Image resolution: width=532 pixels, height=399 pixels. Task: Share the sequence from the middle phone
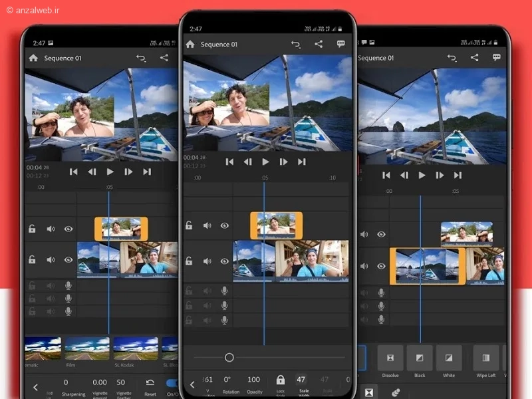click(x=319, y=44)
